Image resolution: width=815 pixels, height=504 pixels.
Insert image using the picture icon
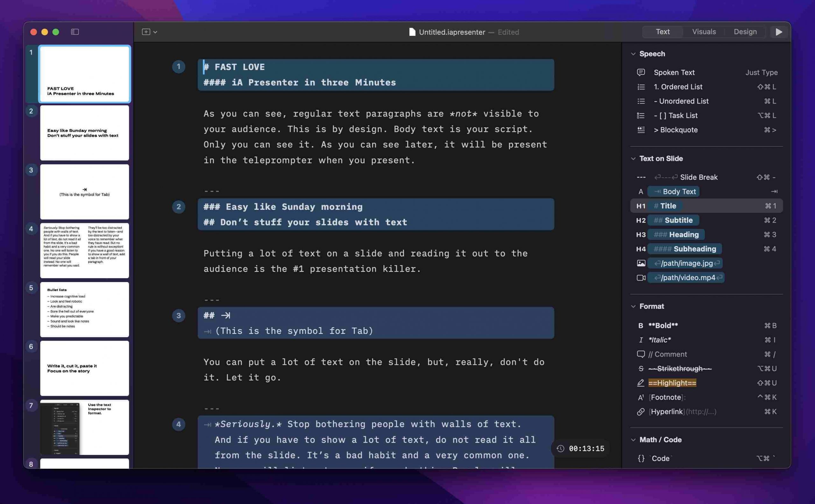[x=641, y=263]
